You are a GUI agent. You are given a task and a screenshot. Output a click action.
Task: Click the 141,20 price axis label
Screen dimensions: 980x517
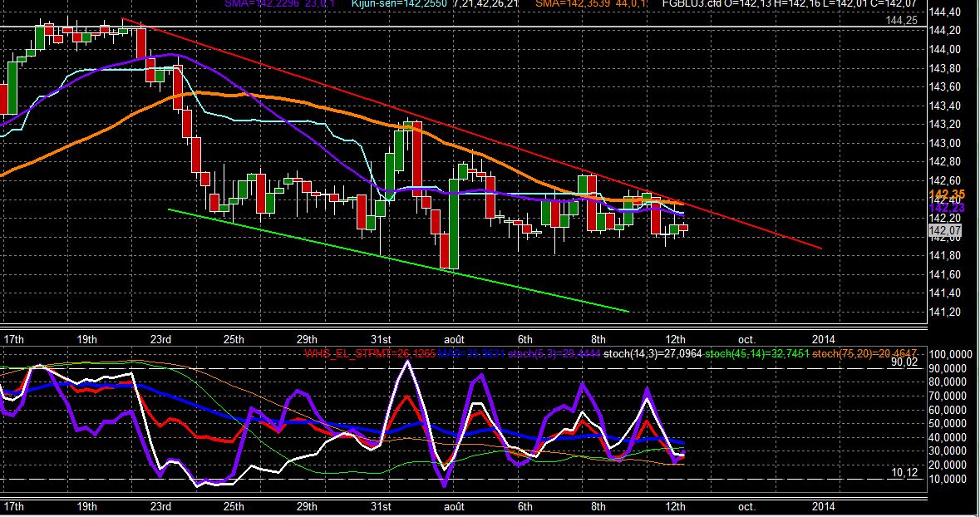[x=946, y=312]
